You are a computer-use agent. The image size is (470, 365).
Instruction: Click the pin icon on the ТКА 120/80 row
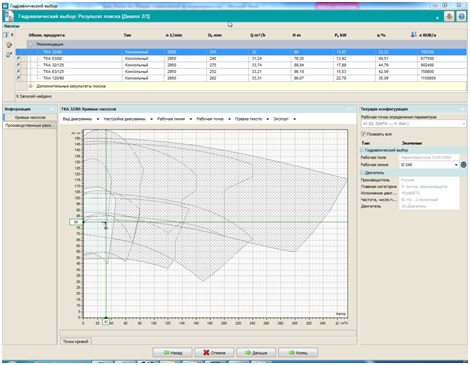coord(18,78)
